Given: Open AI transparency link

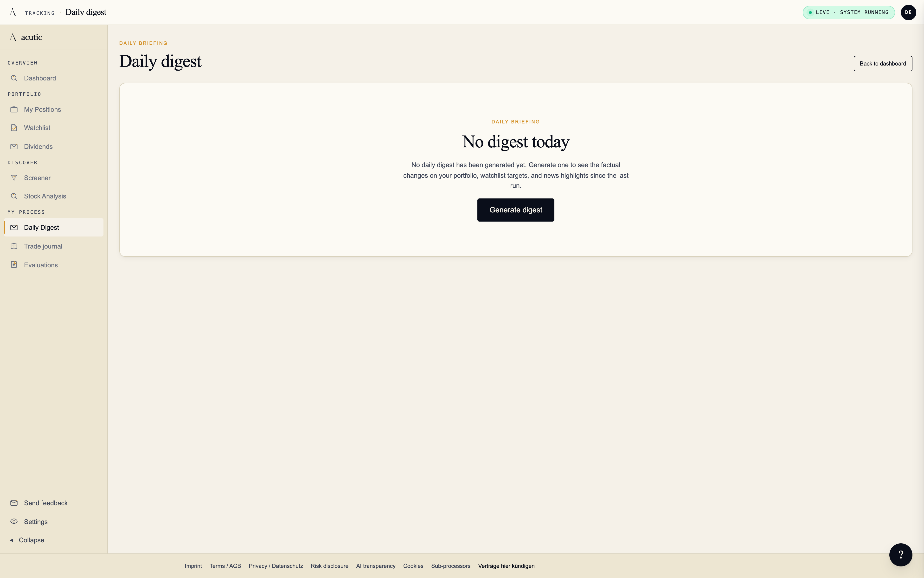Looking at the screenshot, I should pyautogui.click(x=376, y=566).
